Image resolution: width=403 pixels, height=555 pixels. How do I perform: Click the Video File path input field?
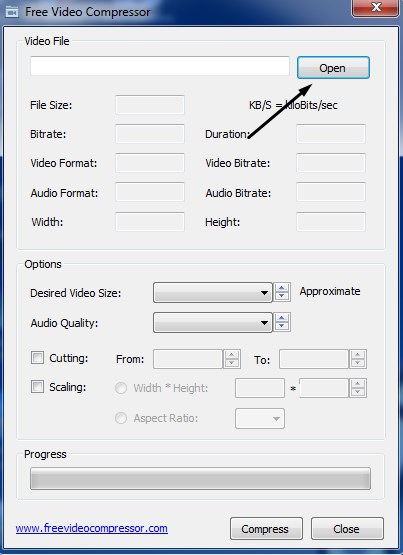coord(160,66)
